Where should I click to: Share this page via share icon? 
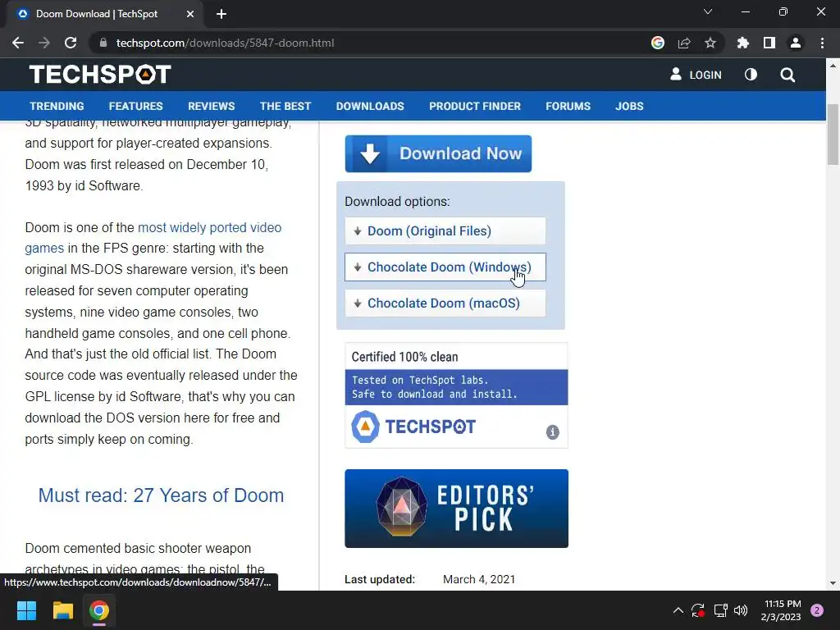(684, 43)
